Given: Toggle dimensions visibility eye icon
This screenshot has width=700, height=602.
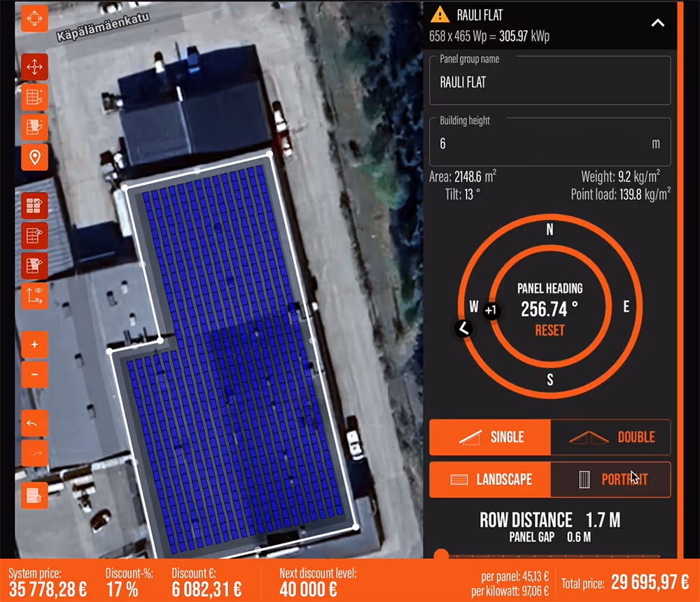Looking at the screenshot, I should [x=34, y=295].
